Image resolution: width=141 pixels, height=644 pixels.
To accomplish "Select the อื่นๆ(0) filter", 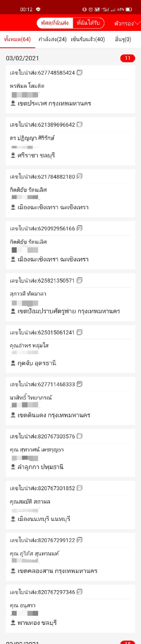I will point(123,39).
